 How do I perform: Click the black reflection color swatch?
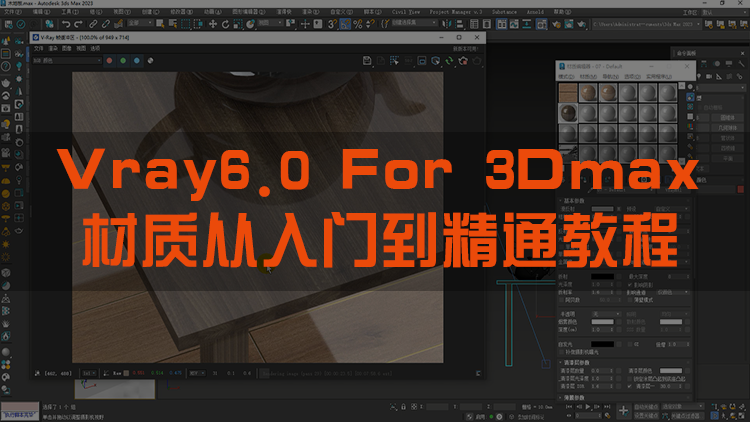601,275
